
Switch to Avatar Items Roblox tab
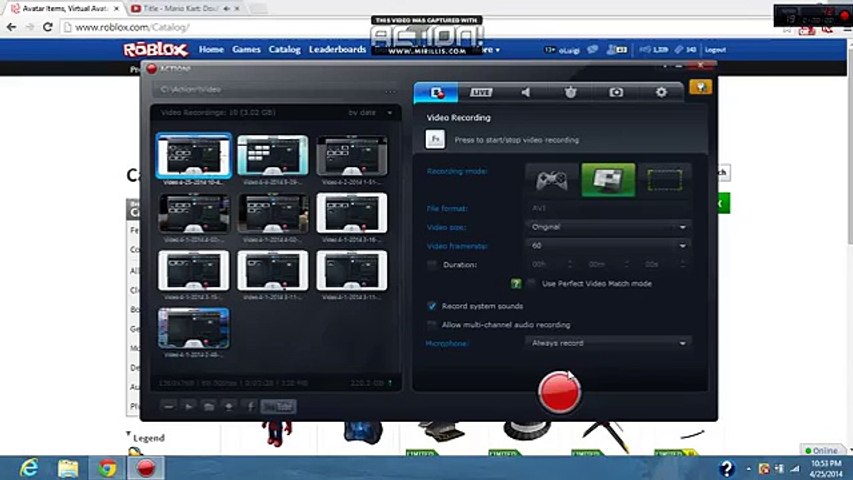(x=64, y=9)
